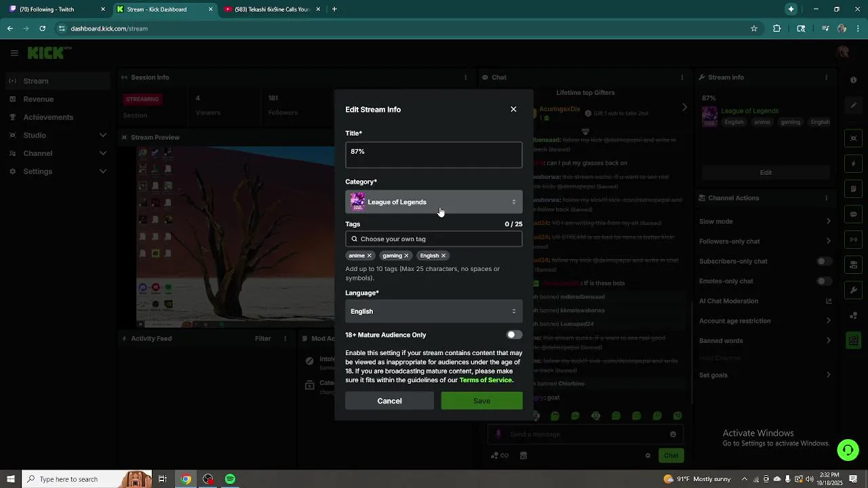
Task: Remove the English tag chip
Action: click(443, 256)
